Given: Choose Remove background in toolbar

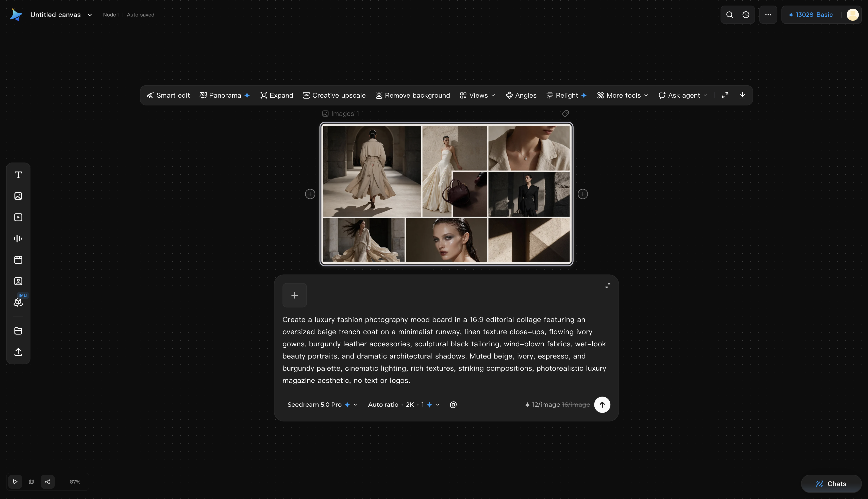Looking at the screenshot, I should coord(413,95).
